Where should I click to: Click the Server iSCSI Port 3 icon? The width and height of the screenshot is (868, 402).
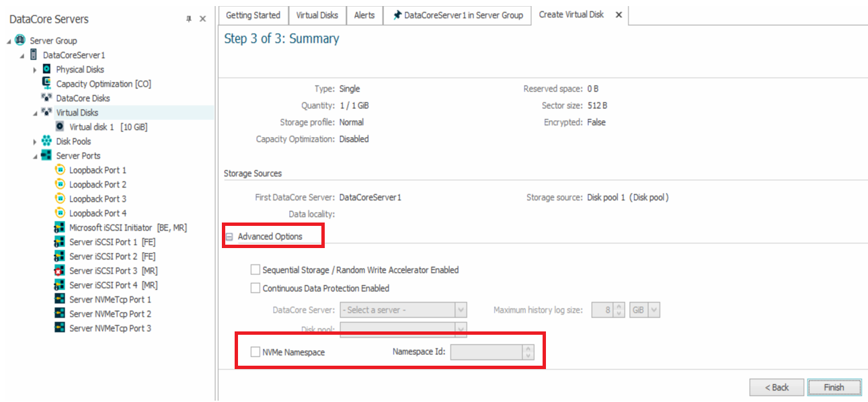click(x=60, y=270)
